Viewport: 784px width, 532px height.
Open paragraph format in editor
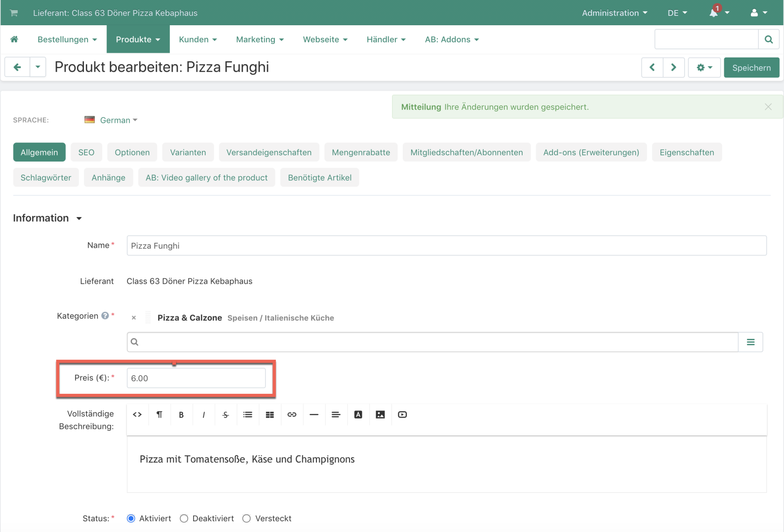159,414
